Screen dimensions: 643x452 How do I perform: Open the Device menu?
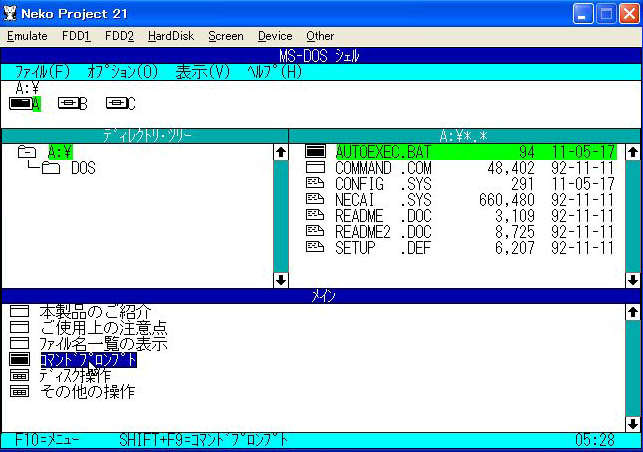click(x=275, y=36)
